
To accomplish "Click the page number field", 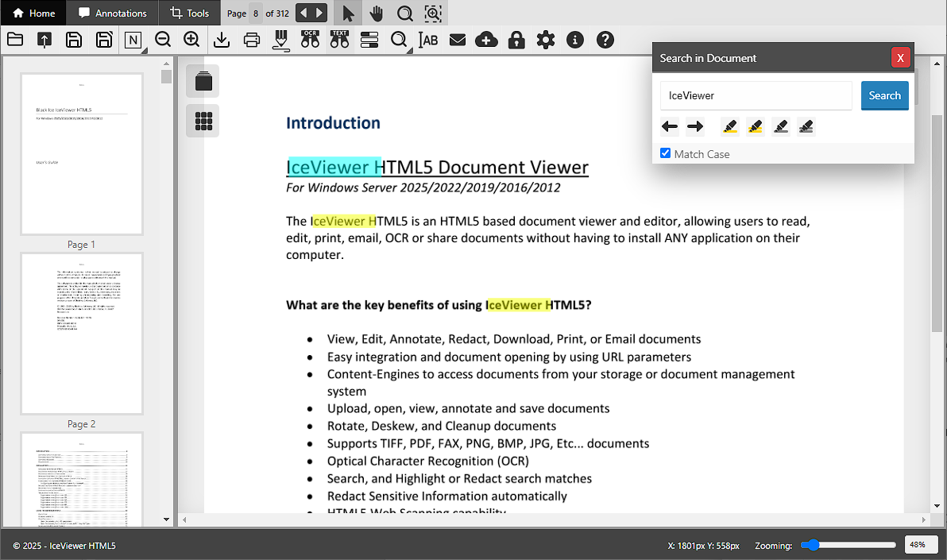I will pos(256,14).
